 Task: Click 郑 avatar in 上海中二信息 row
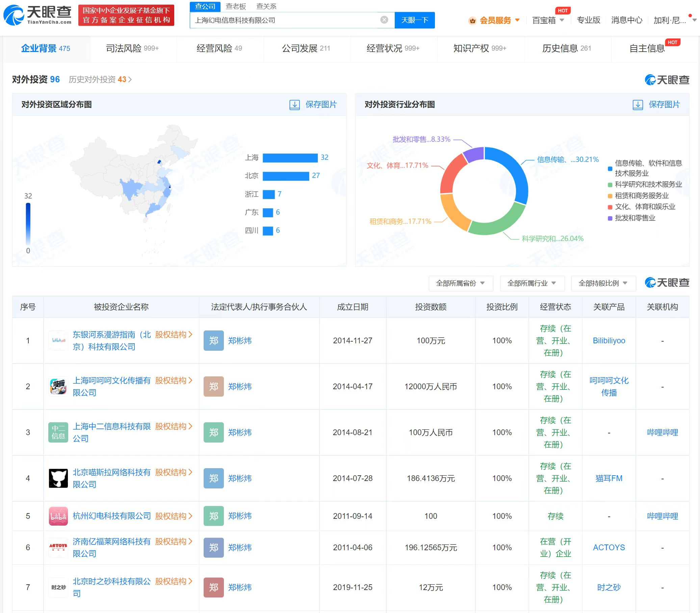(213, 432)
